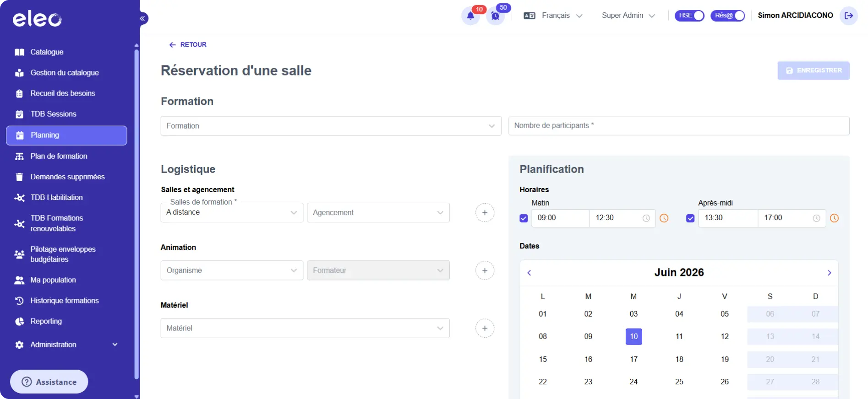Open the Formation dropdown

tap(331, 126)
